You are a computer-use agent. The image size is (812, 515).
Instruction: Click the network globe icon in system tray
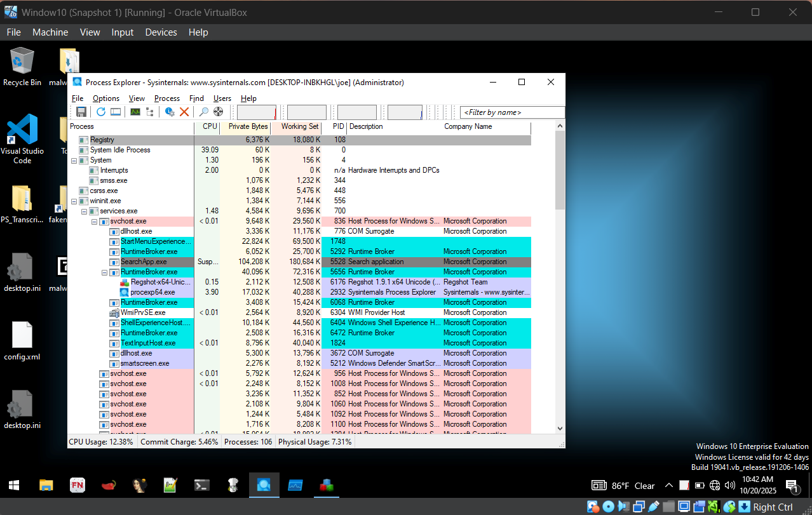[714, 486]
